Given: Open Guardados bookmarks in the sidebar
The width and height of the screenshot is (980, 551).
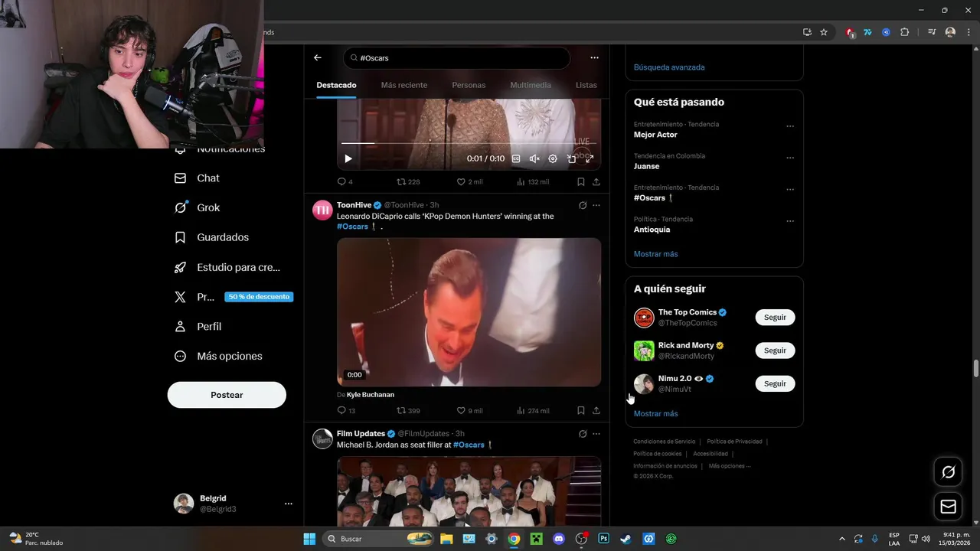Looking at the screenshot, I should tap(212, 237).
